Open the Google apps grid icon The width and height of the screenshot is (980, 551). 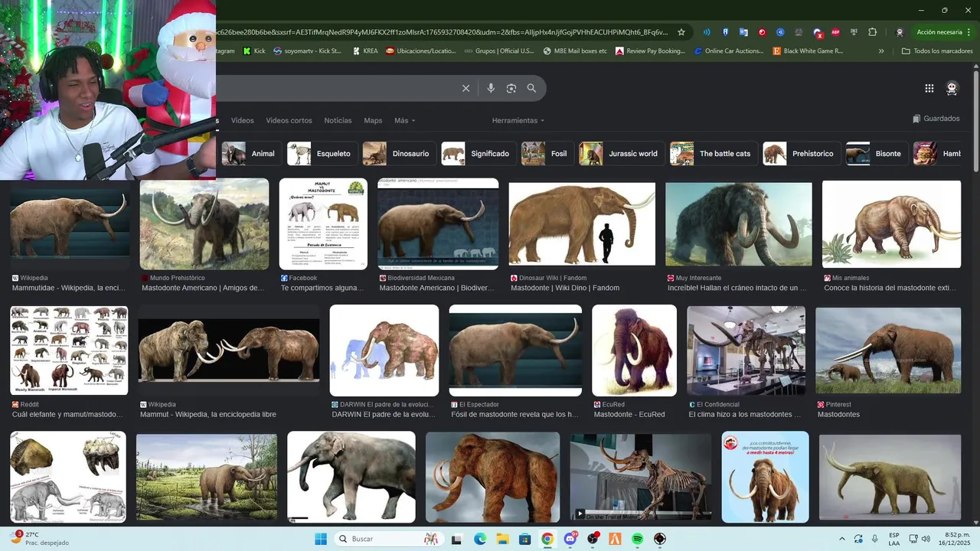(x=929, y=88)
